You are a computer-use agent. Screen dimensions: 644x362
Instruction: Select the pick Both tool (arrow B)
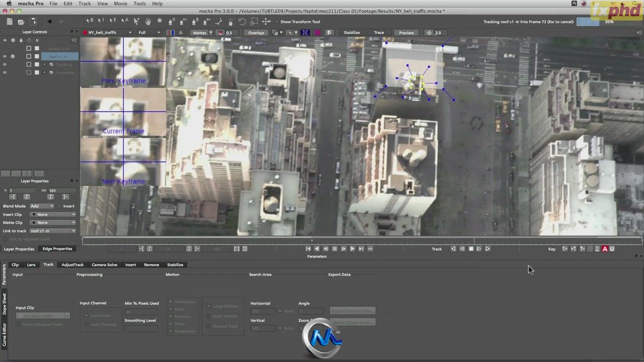[90, 21]
